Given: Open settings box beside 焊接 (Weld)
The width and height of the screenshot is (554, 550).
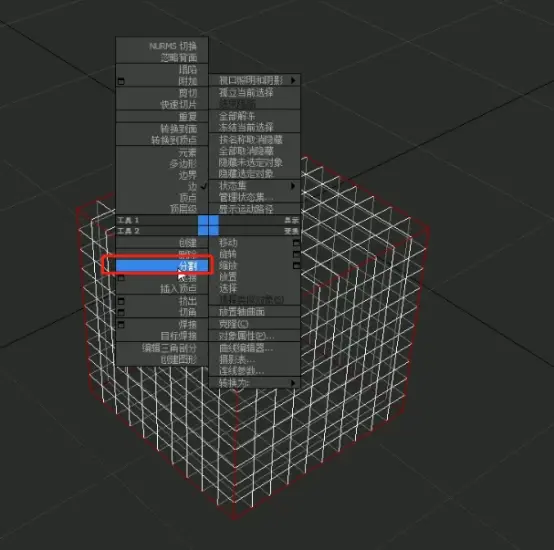Looking at the screenshot, I should (121, 324).
